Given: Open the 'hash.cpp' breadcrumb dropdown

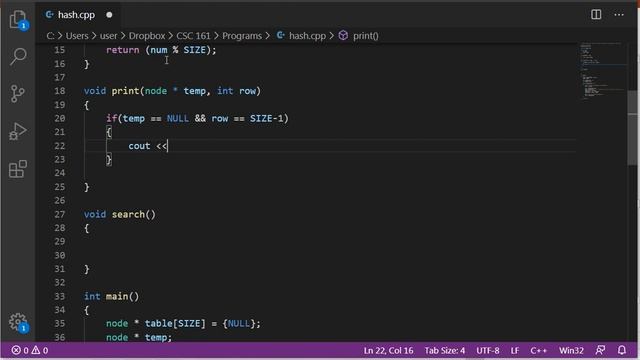Looking at the screenshot, I should tap(307, 36).
